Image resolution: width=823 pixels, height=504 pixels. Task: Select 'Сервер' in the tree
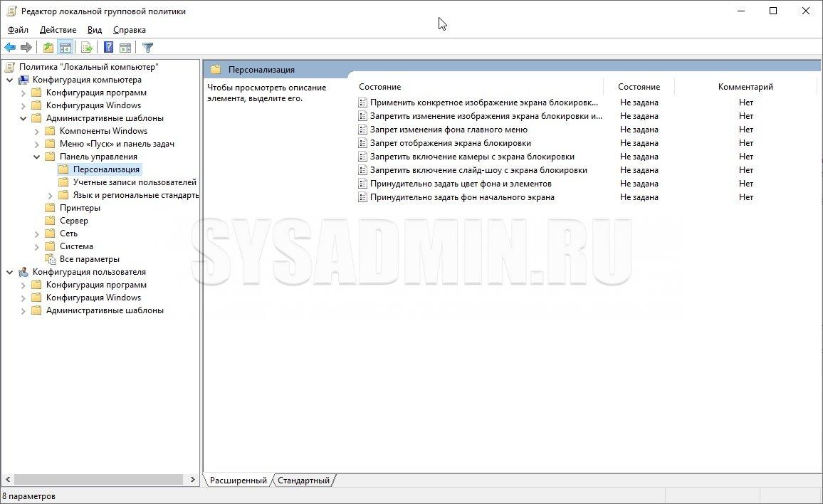click(x=74, y=221)
